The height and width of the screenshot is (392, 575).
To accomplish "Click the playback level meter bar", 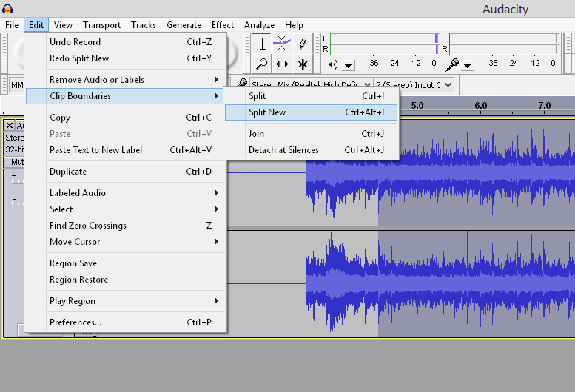I will [383, 44].
